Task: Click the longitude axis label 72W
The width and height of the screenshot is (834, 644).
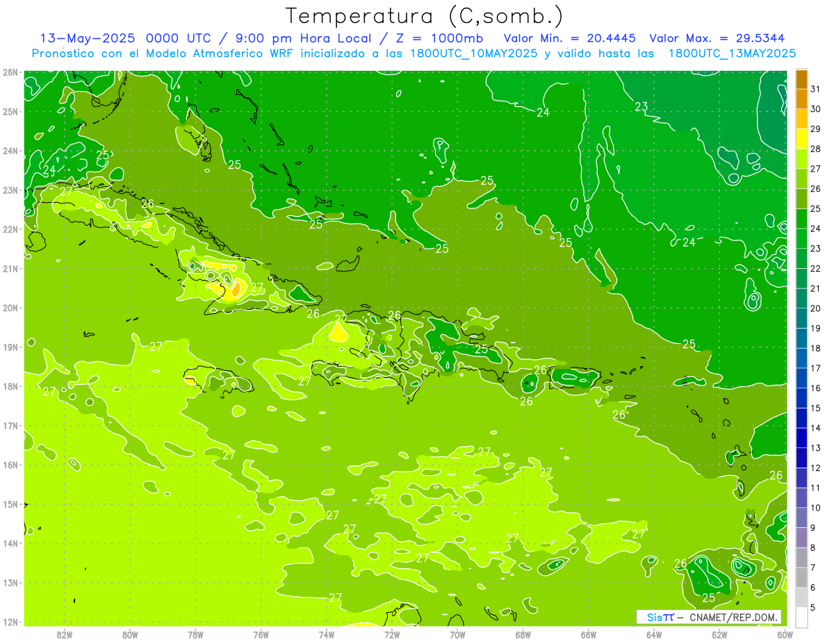Action: pos(392,634)
